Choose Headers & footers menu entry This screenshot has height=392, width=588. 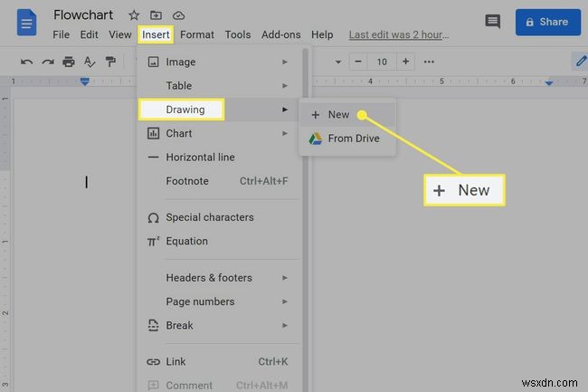(220, 278)
